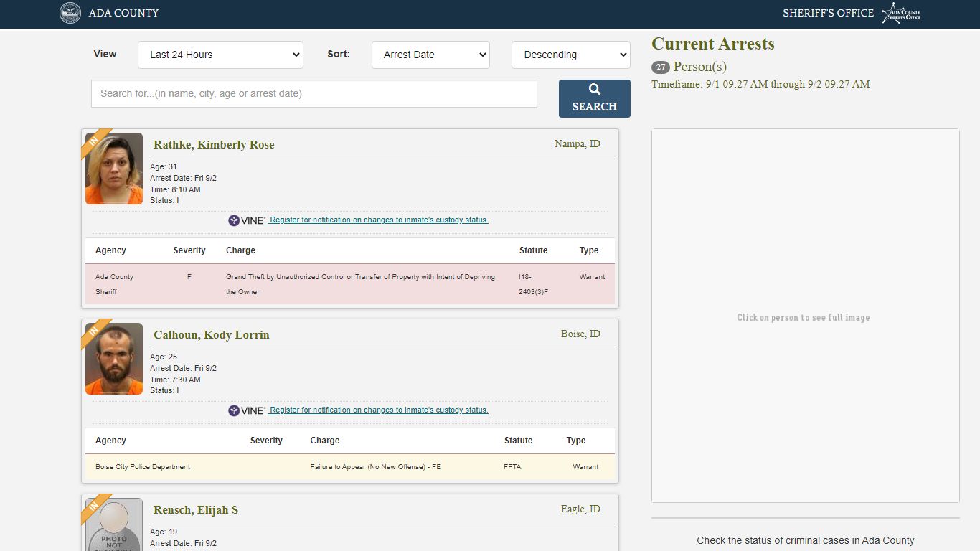Click the FFTA statute cell
The image size is (980, 551).
512,467
